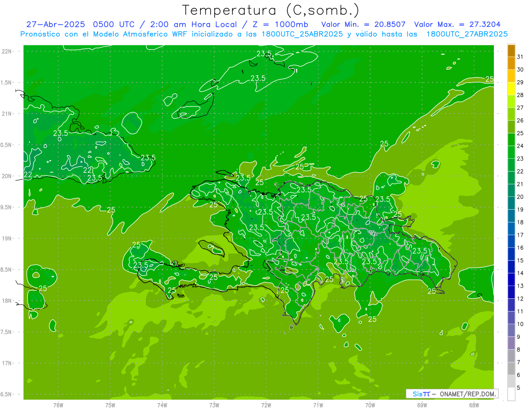532x411 pixels.
Task: Click the "16" value on the color scale
Action: (x=520, y=247)
